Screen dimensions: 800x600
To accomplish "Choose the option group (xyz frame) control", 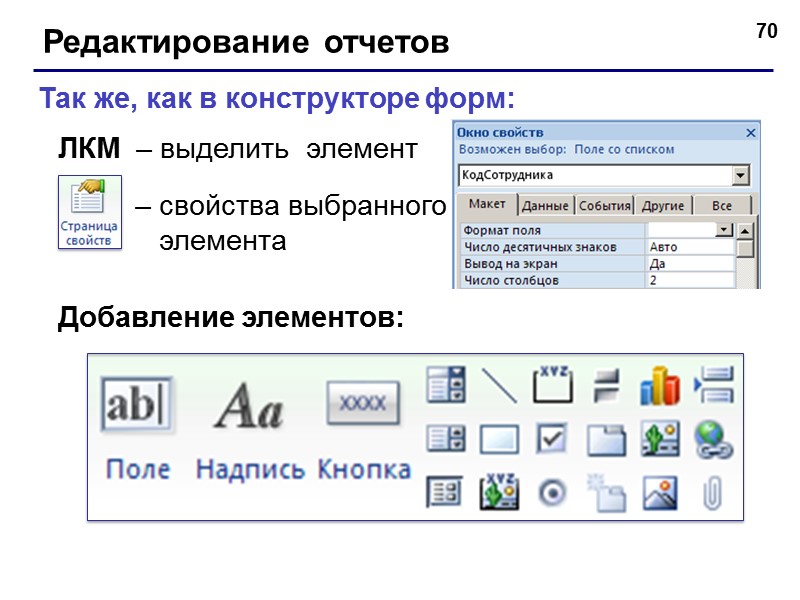I will coord(553,385).
